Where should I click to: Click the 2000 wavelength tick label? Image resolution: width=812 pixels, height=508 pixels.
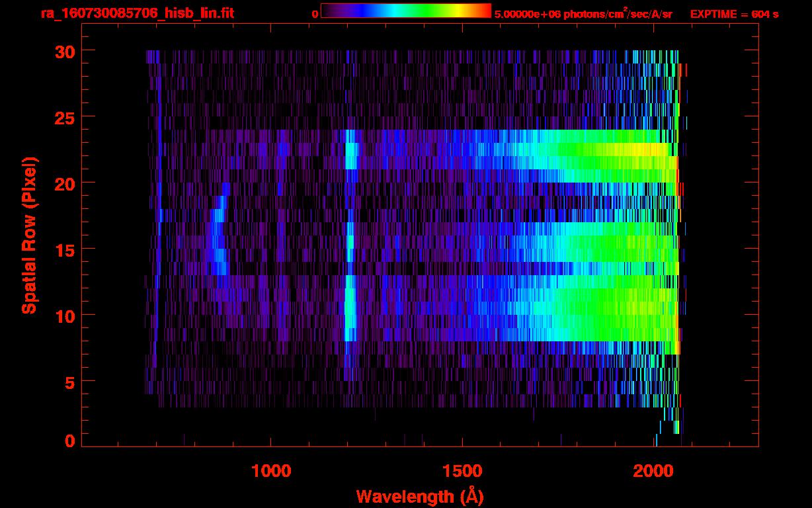(x=655, y=470)
